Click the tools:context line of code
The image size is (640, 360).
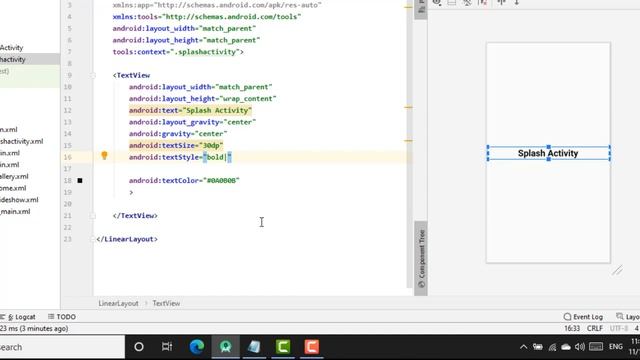tap(178, 52)
